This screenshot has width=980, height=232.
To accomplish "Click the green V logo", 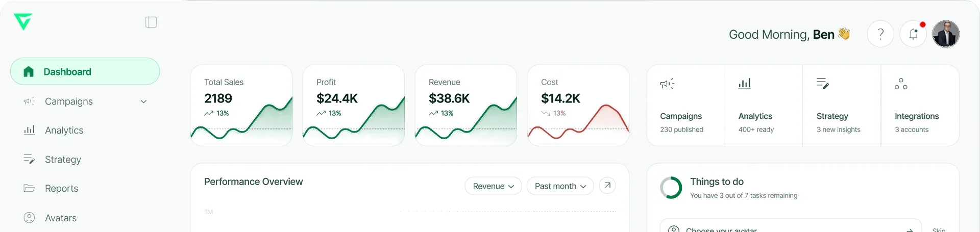I will (23, 21).
